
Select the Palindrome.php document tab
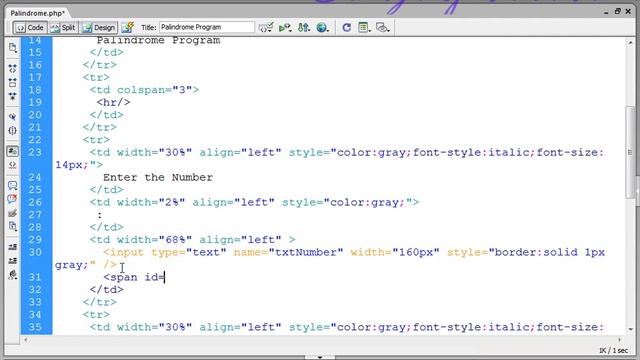(38, 13)
